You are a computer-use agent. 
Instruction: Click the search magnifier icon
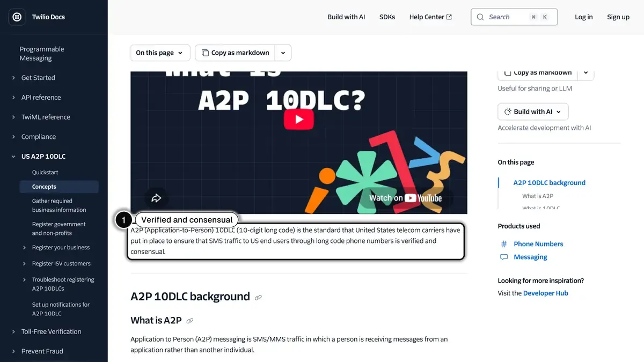tap(480, 17)
